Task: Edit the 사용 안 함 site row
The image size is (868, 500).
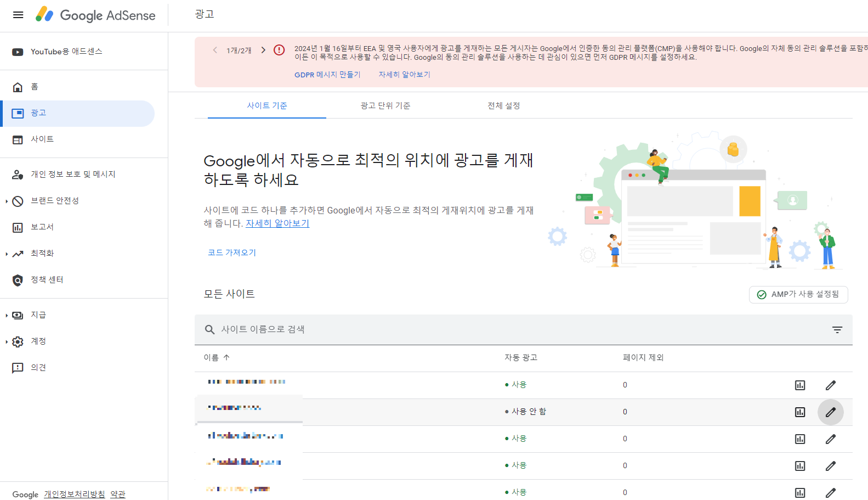Action: click(x=831, y=412)
